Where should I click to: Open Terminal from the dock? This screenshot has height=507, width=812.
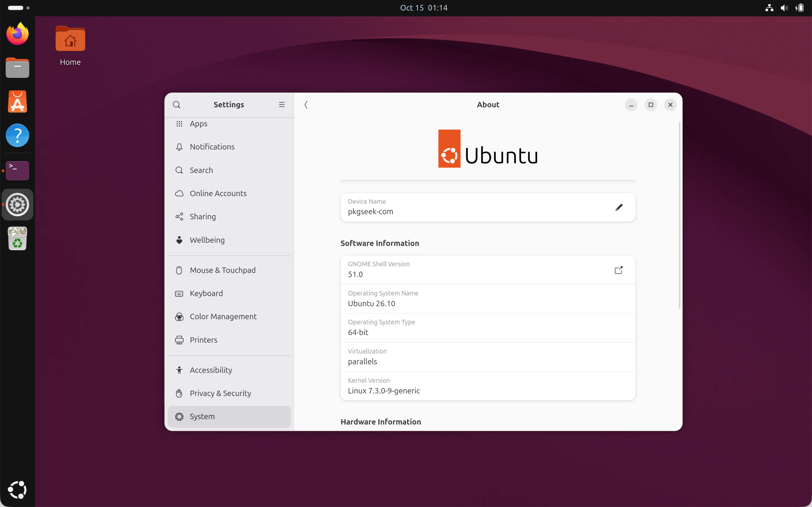[x=18, y=171]
